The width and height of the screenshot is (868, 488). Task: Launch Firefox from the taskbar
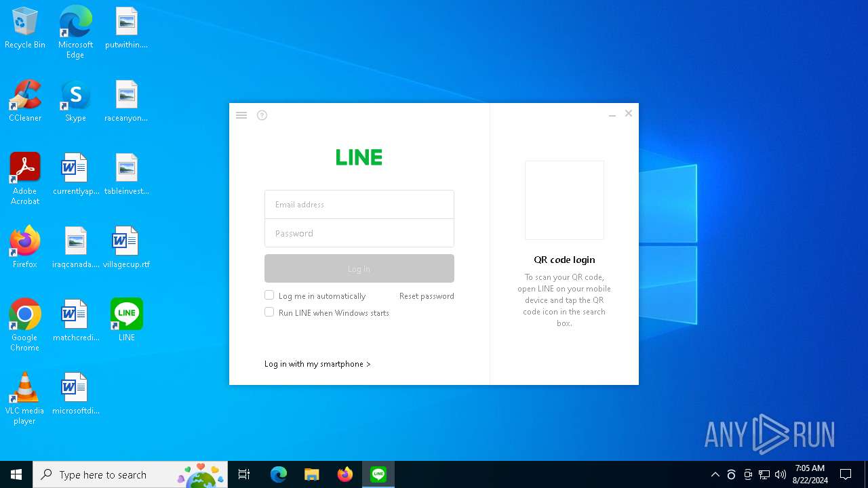pos(344,474)
